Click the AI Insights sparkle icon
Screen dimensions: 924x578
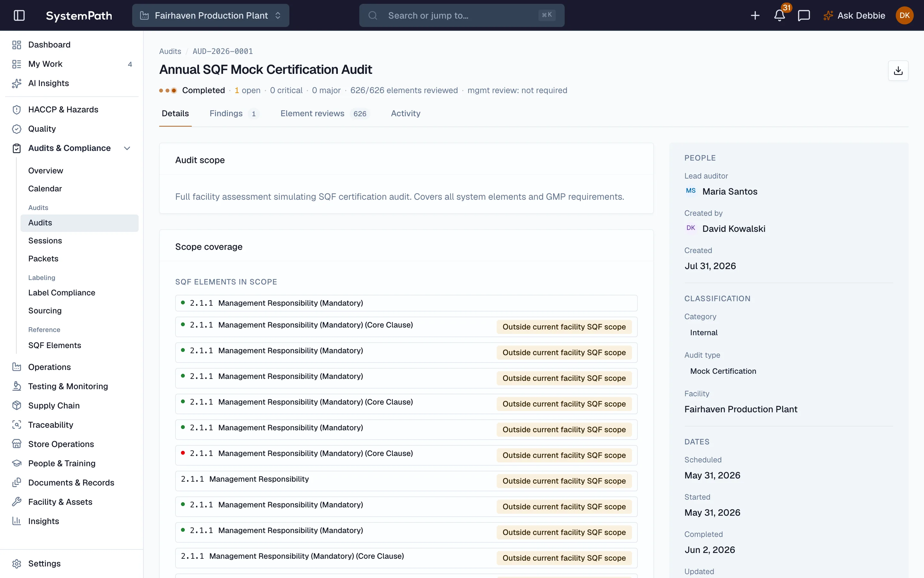pos(16,83)
